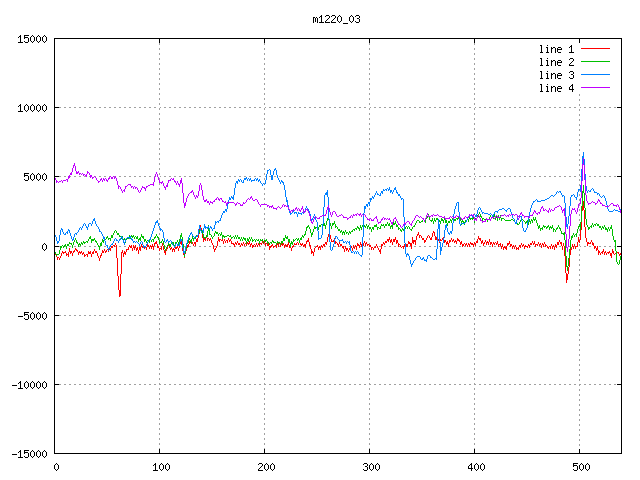Image resolution: width=640 pixels, height=480 pixels.
Task: Click the blue sample next to line 3
Action: [x=595, y=75]
